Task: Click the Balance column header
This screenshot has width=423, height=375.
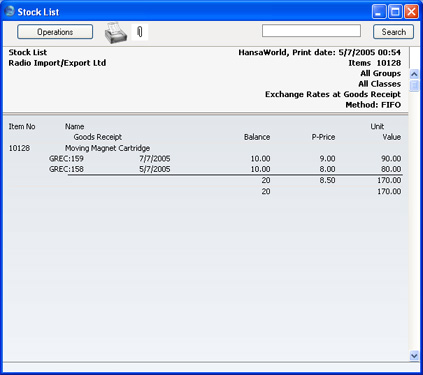Action: coord(257,137)
